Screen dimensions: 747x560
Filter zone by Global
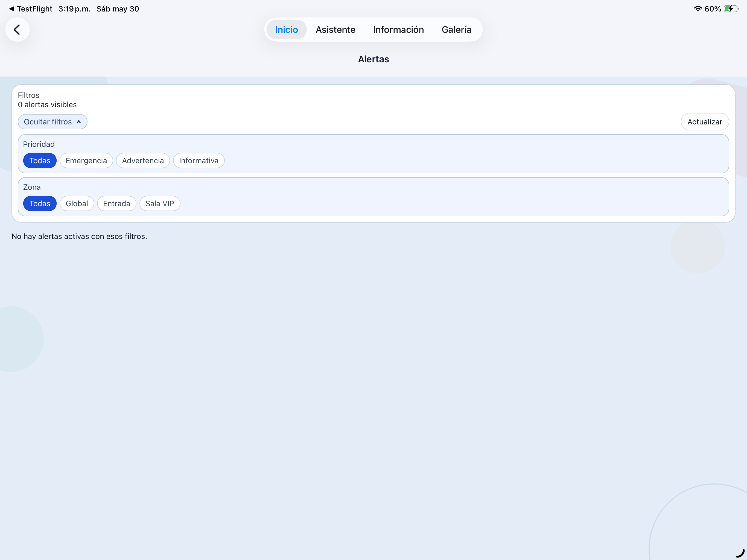click(77, 203)
